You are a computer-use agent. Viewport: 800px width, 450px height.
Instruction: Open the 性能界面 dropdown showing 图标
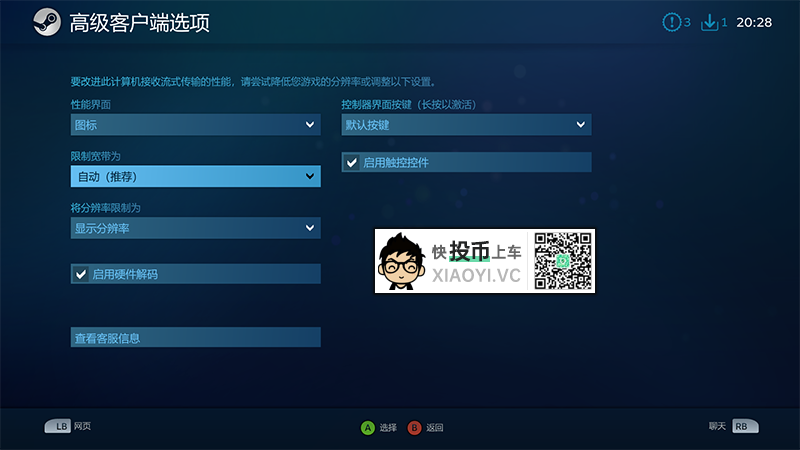click(x=195, y=124)
